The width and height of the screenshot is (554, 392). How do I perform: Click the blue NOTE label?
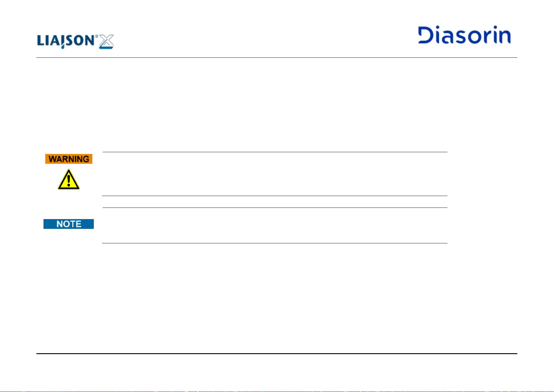point(69,224)
